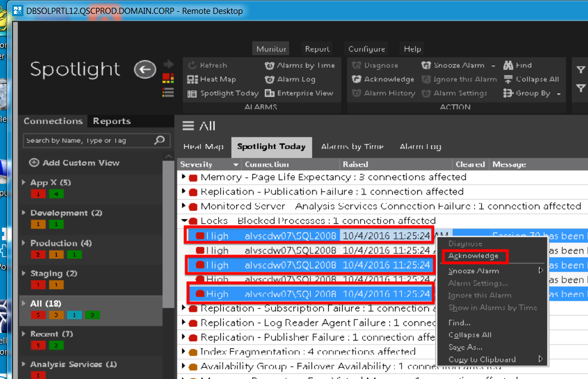Expand the App X (5) group
Image resolution: width=588 pixels, height=379 pixels.
pos(23,182)
